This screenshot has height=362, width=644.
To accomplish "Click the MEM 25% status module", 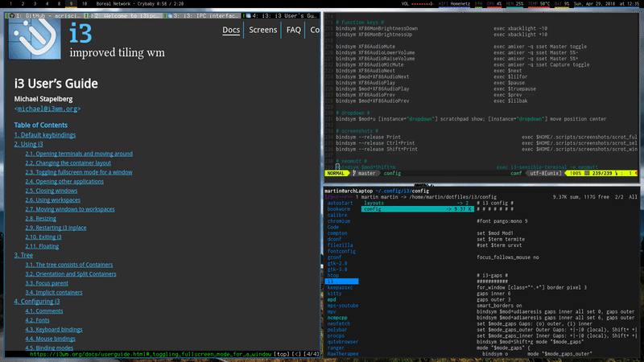I will (514, 4).
